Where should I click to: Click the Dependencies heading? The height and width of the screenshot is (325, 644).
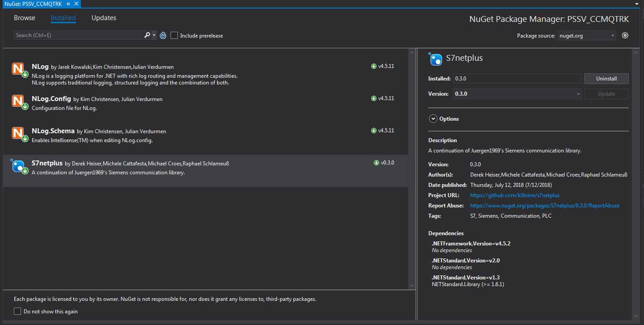446,233
